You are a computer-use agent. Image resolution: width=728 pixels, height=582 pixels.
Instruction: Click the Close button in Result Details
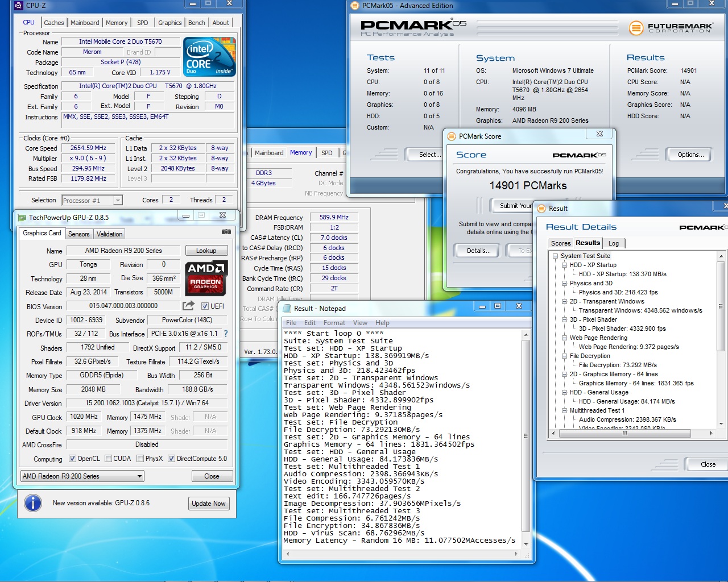(708, 464)
